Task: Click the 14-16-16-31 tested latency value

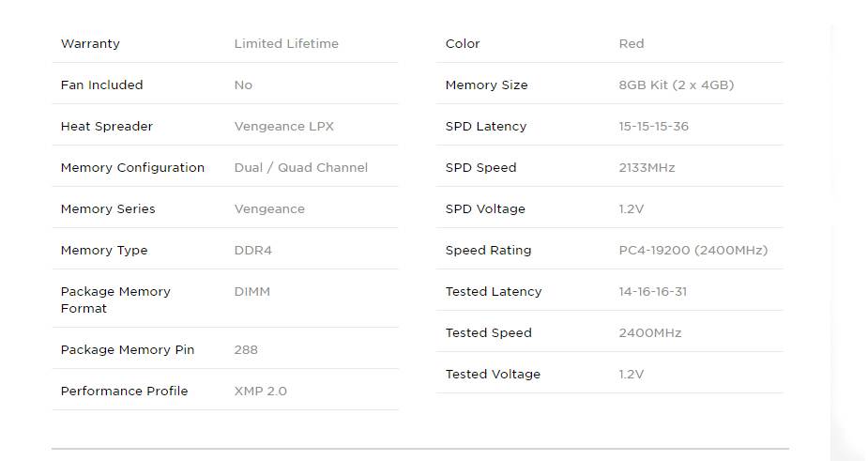Action: 652,292
